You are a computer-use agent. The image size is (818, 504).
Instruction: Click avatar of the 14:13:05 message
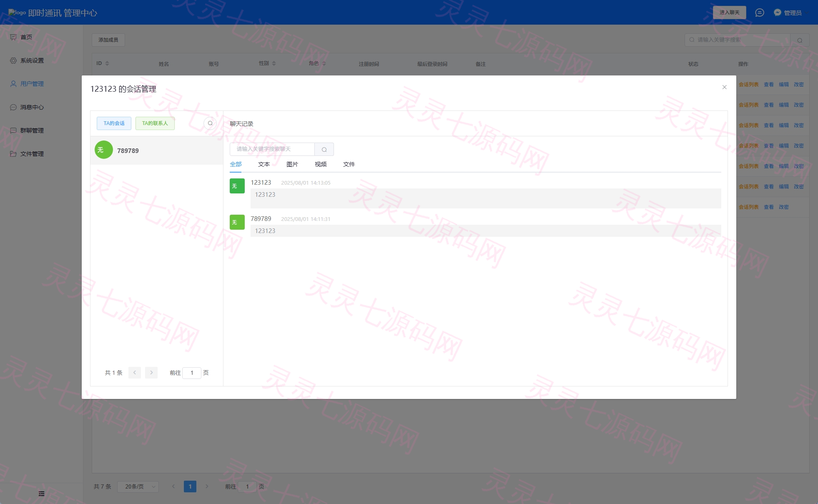[x=237, y=186]
